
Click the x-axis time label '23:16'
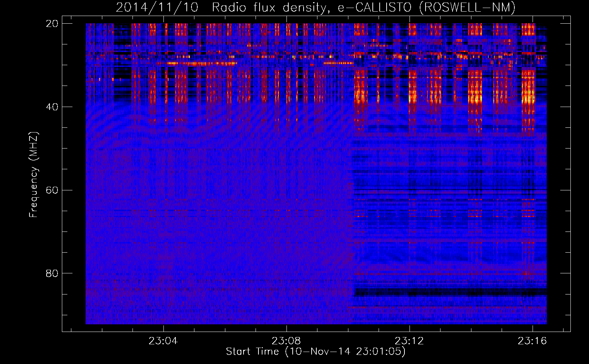(x=533, y=341)
